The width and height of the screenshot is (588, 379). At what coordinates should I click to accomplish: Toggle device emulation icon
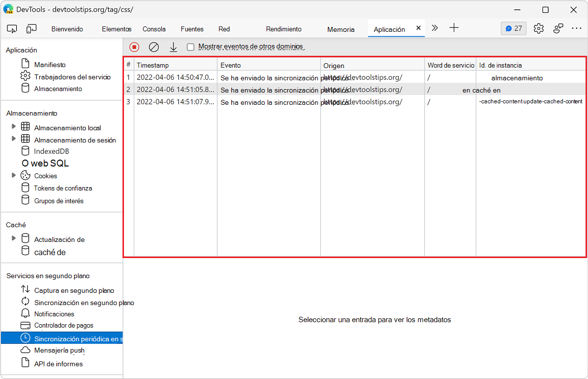click(x=31, y=29)
